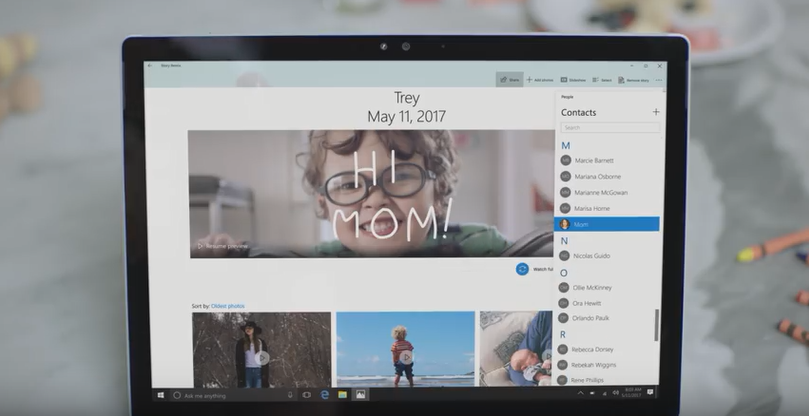Click the Edge browser taskbar icon
Viewport: 809px width, 416px height.
point(325,395)
